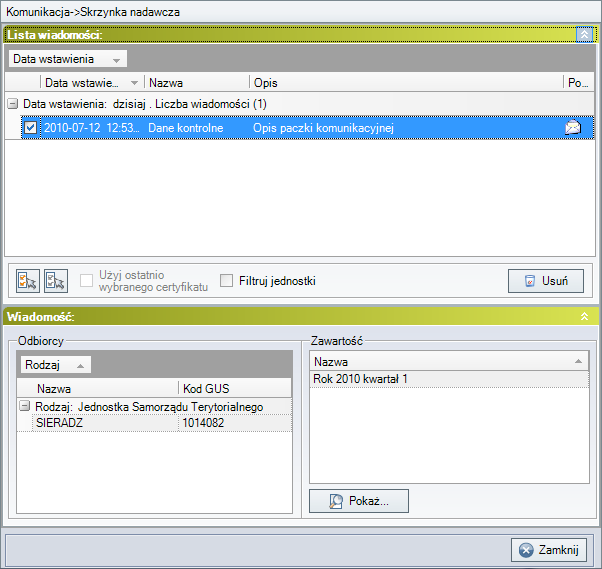Select the SIERADZ recipient row
602x569 pixels.
[162, 423]
